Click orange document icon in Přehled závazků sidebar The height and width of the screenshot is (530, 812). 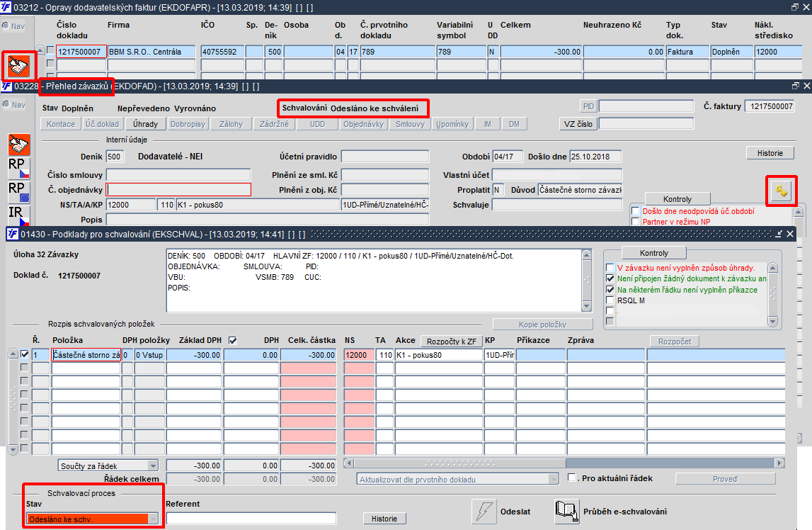click(18, 145)
